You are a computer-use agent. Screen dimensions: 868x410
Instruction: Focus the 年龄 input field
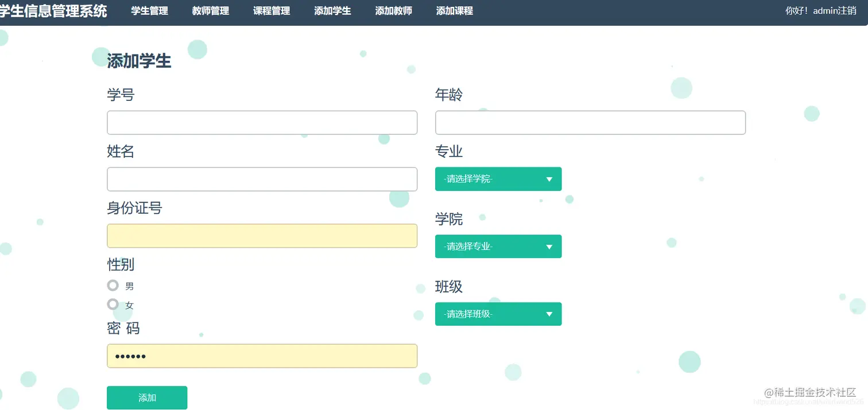pyautogui.click(x=590, y=123)
